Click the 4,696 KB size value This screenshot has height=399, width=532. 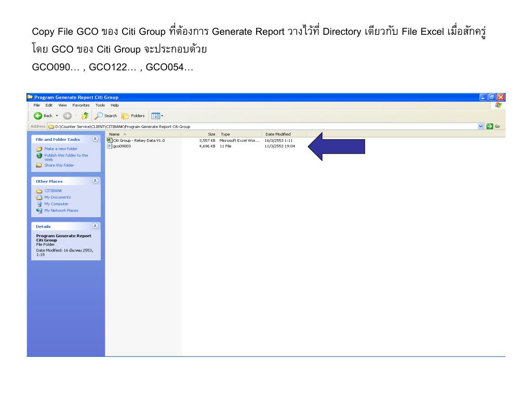pyautogui.click(x=207, y=146)
